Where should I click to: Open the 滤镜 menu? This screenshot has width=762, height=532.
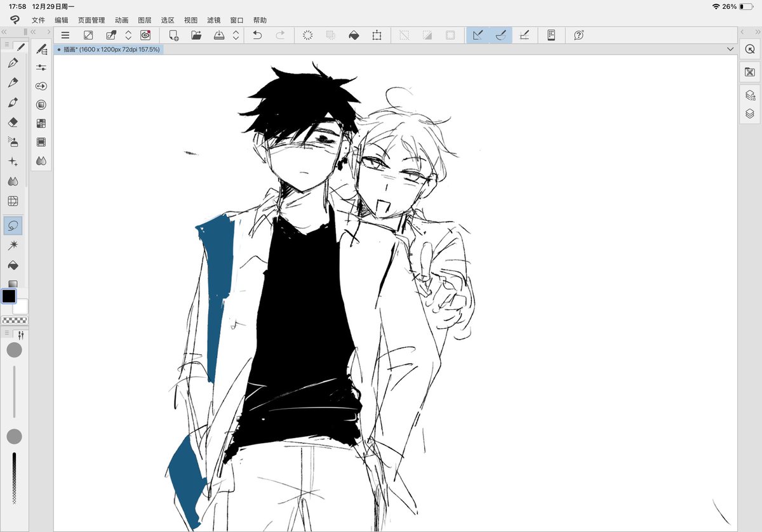coord(214,20)
